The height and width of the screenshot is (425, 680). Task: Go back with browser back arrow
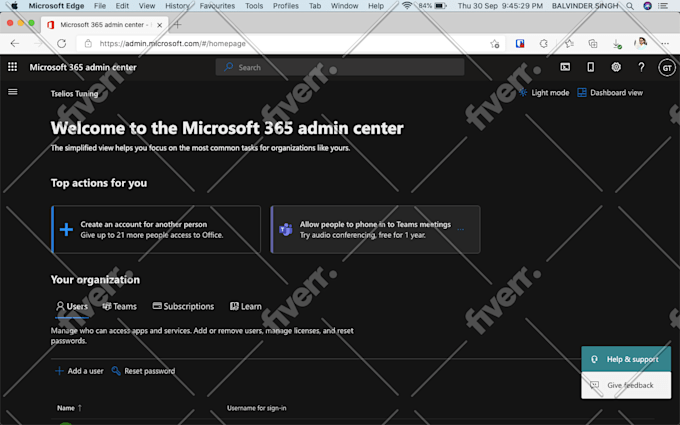(15, 43)
